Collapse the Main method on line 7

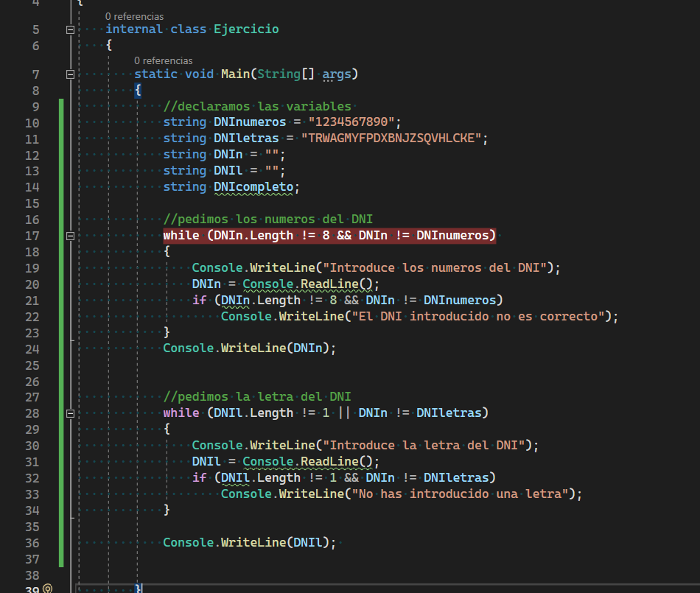[70, 74]
